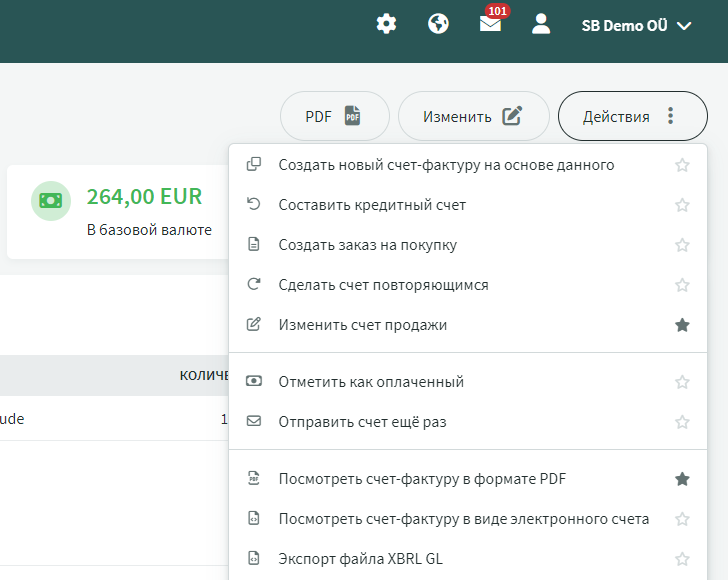Click envelope icon beside Отправить счет ещё раз
The height and width of the screenshot is (580, 728).
tap(254, 421)
